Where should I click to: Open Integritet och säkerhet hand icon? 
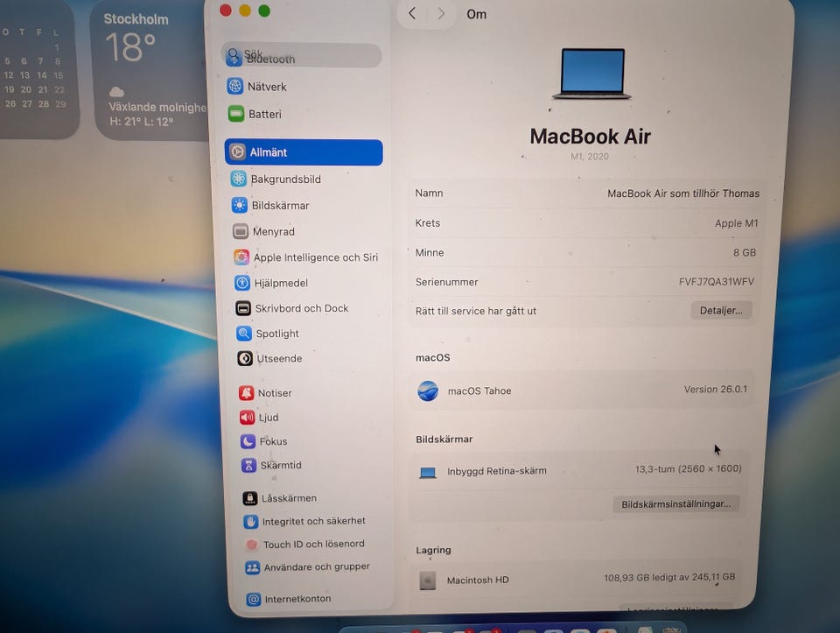[251, 521]
